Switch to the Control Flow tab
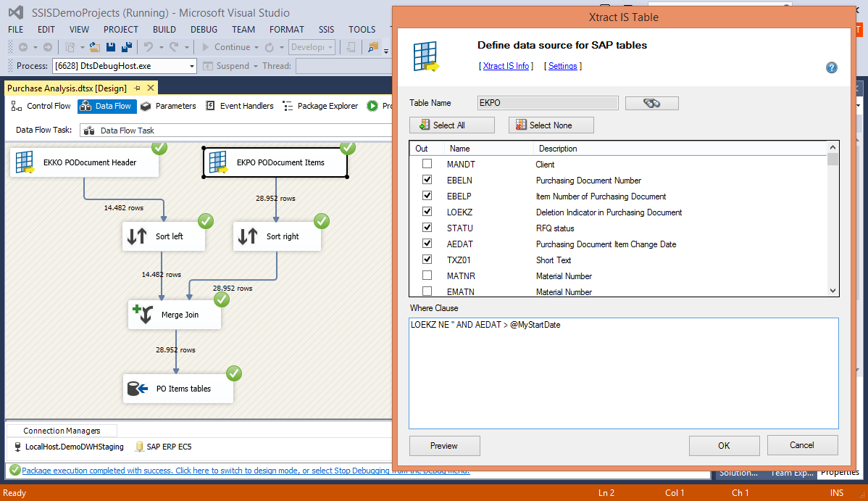This screenshot has width=868, height=501. point(42,106)
